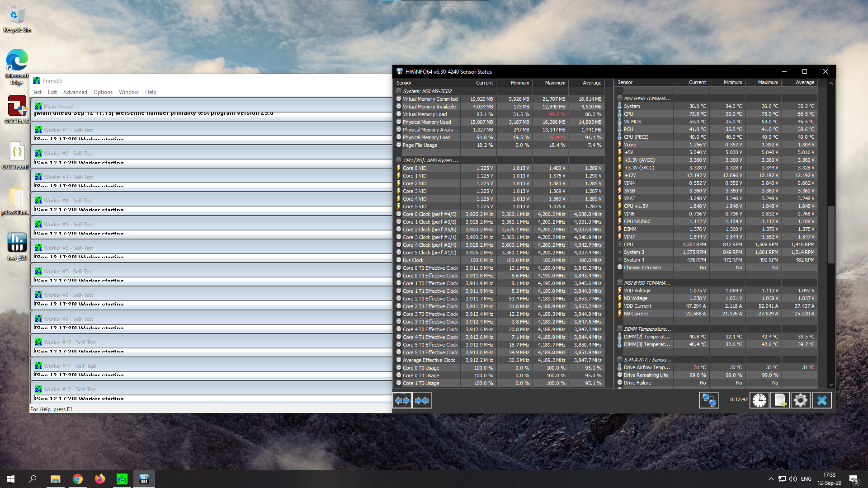Open the Options menu in Prime95

[x=103, y=92]
